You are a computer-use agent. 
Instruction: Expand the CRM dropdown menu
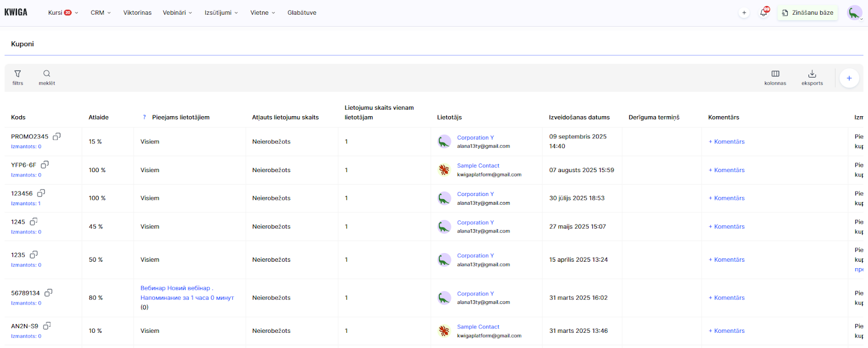[x=100, y=12]
